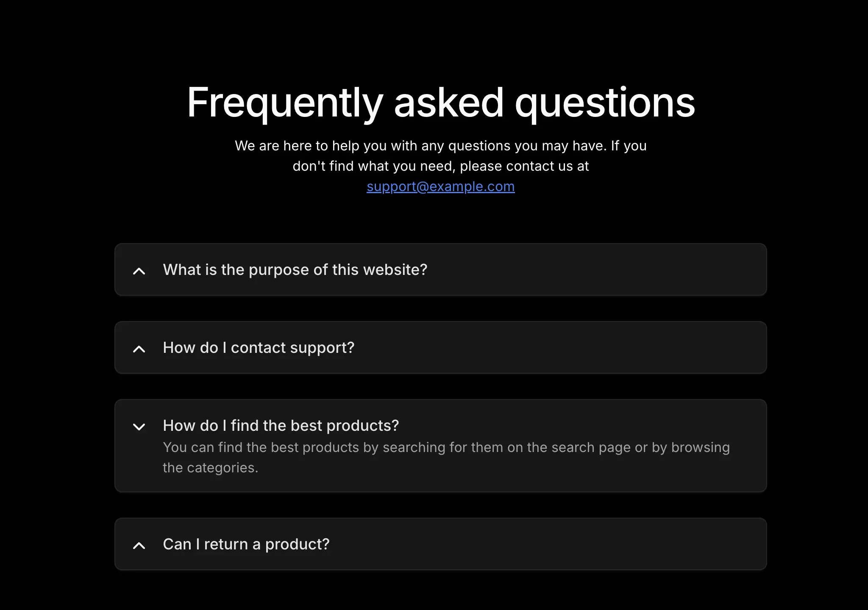The height and width of the screenshot is (610, 868).
Task: Click the chevron icon beside "Can I return a product?"
Action: point(139,546)
